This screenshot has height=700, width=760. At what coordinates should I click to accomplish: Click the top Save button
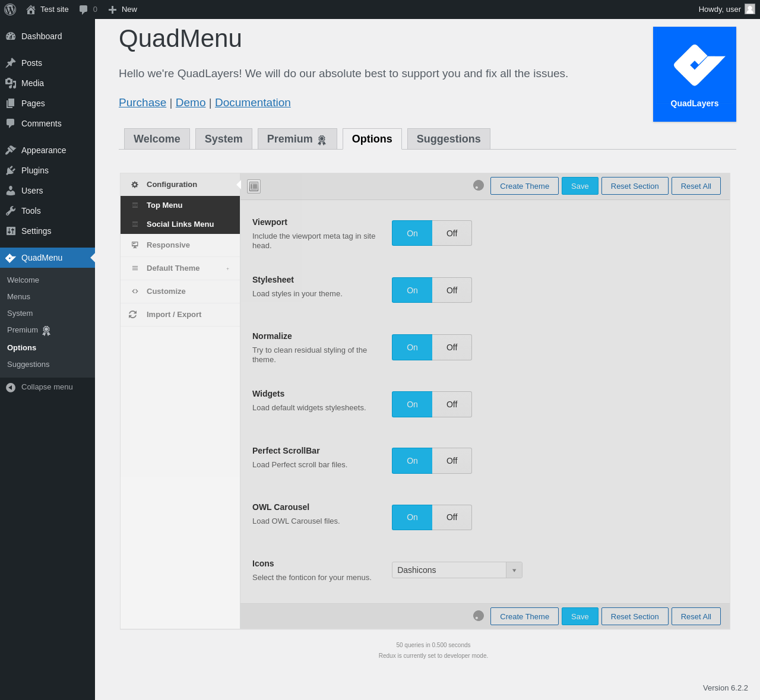pos(580,186)
